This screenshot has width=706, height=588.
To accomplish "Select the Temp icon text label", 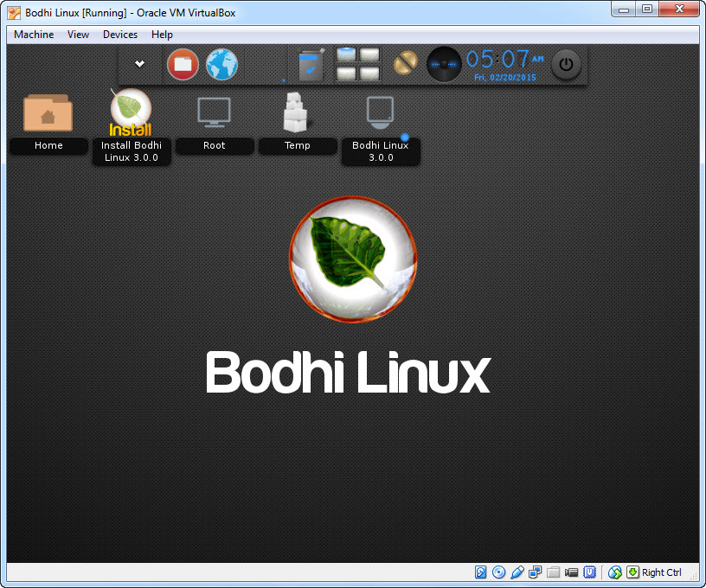I will (297, 145).
